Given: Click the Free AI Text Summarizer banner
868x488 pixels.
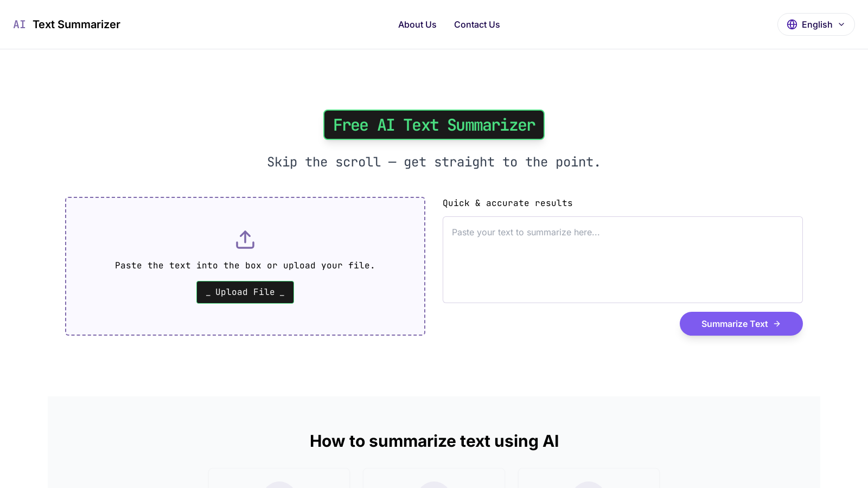Looking at the screenshot, I should click(x=434, y=125).
